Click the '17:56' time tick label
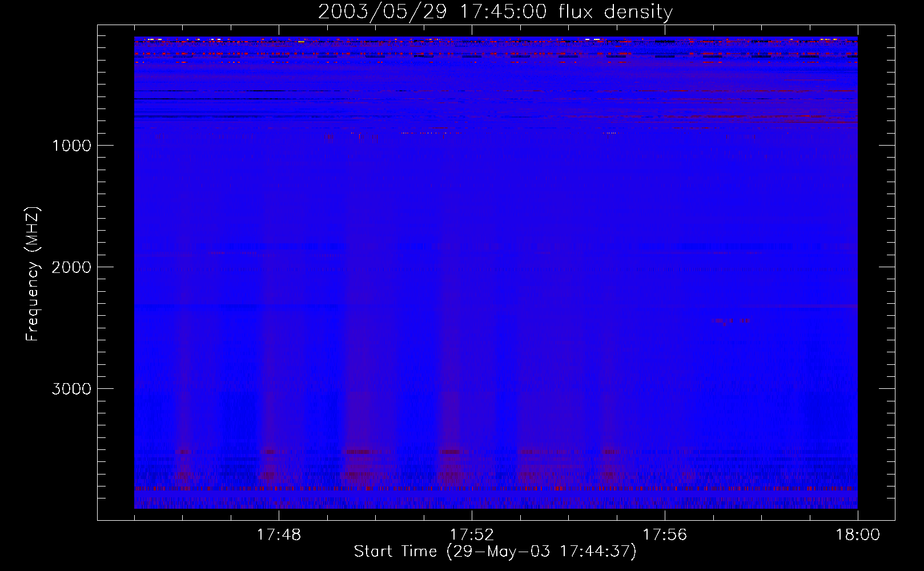The width and height of the screenshot is (924, 571). pyautogui.click(x=665, y=535)
